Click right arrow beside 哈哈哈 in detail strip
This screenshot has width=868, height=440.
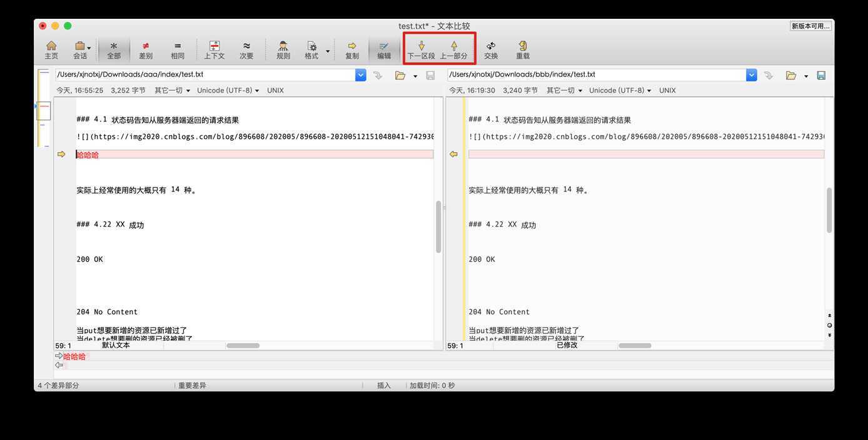click(x=59, y=356)
